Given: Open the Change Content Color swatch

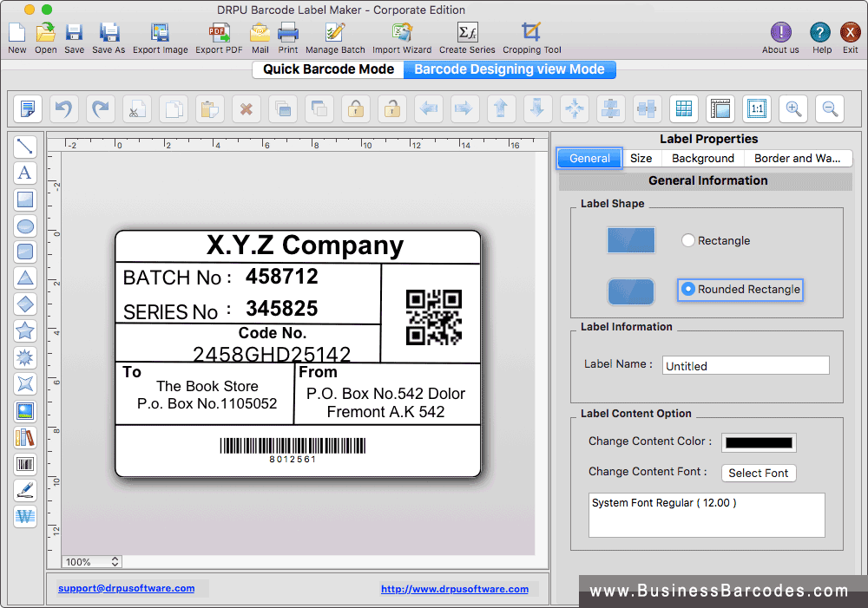Looking at the screenshot, I should (x=759, y=442).
